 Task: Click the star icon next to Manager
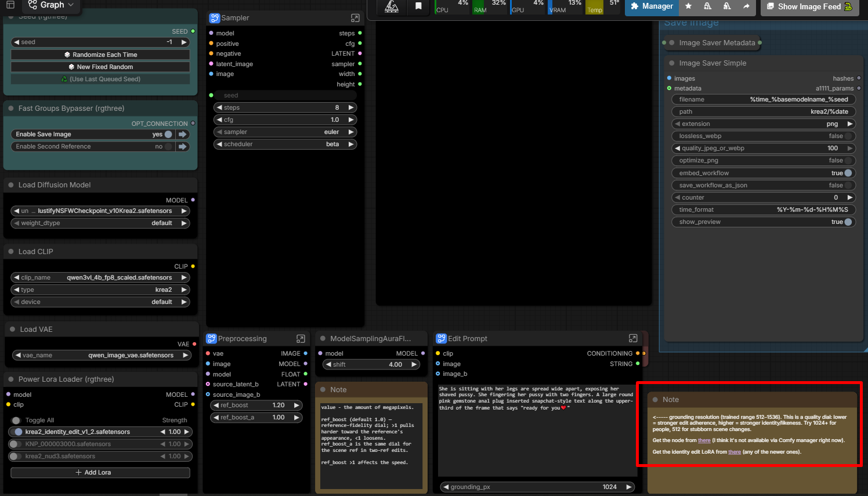pos(688,6)
